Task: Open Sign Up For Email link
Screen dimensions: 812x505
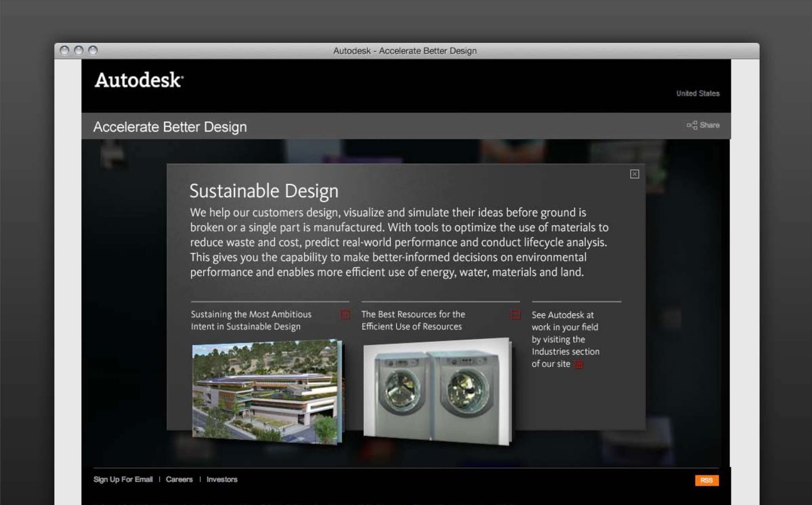Action: point(123,480)
